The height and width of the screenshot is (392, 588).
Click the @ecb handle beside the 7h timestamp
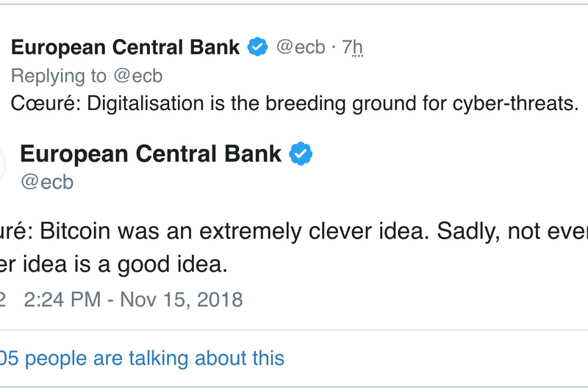click(300, 48)
